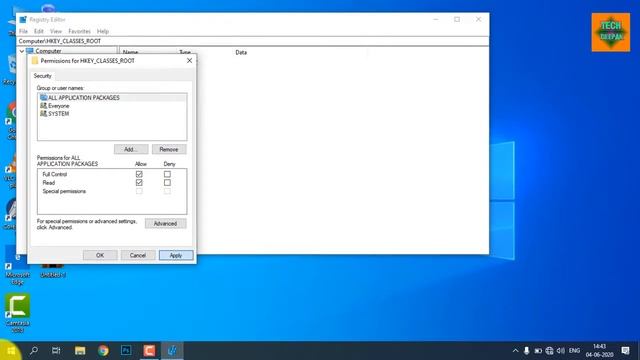640x360 pixels.
Task: Close the Permissions for HKEY_CLASSES_ROOT dialog
Action: click(x=189, y=60)
